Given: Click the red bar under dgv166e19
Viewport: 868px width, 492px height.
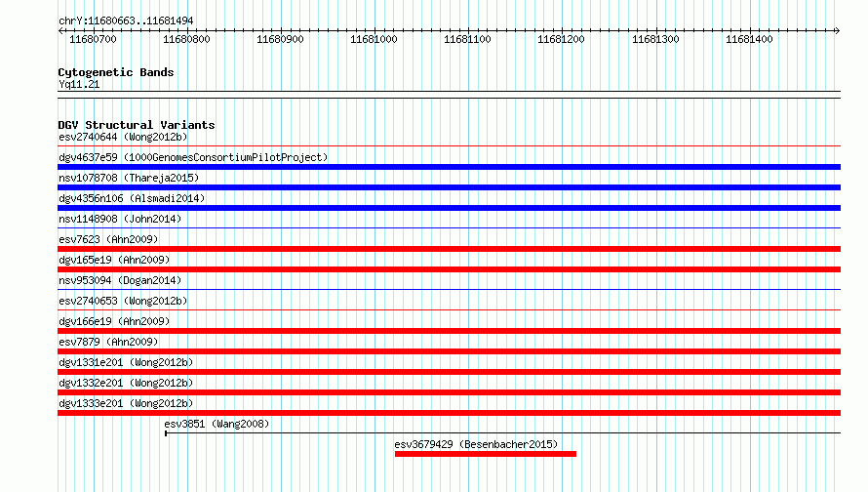Looking at the screenshot, I should point(449,331).
